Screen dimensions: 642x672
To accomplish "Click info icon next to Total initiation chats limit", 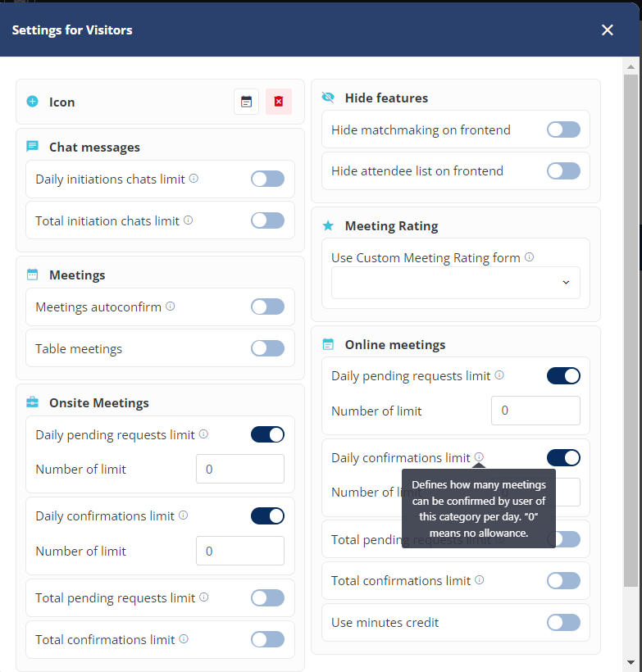I will click(x=189, y=220).
